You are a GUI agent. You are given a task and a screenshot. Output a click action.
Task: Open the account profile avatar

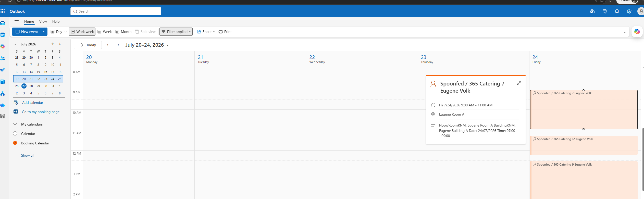tap(641, 11)
